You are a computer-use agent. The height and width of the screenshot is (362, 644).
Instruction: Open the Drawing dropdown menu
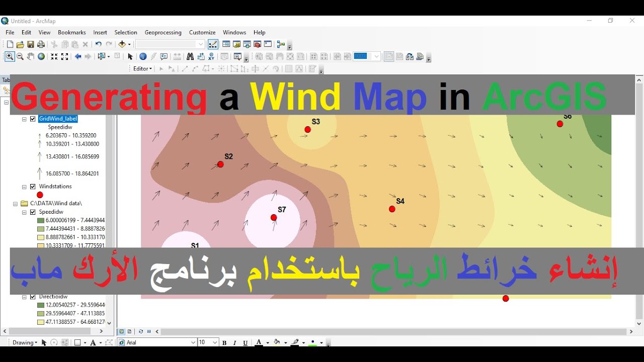[25, 343]
